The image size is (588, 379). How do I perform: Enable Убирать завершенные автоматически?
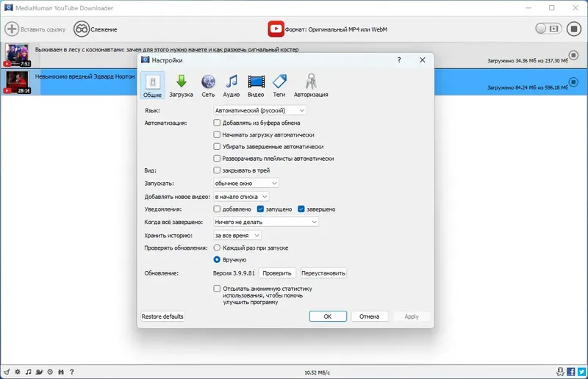(217, 147)
